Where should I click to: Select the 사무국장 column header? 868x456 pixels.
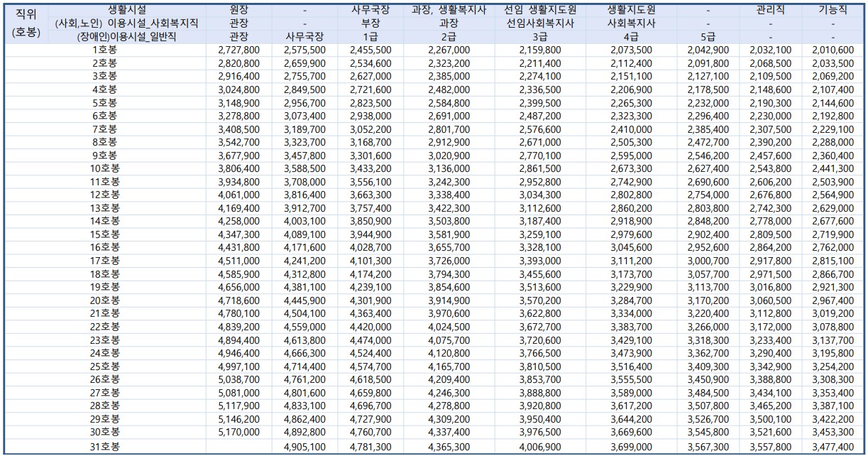click(x=371, y=9)
